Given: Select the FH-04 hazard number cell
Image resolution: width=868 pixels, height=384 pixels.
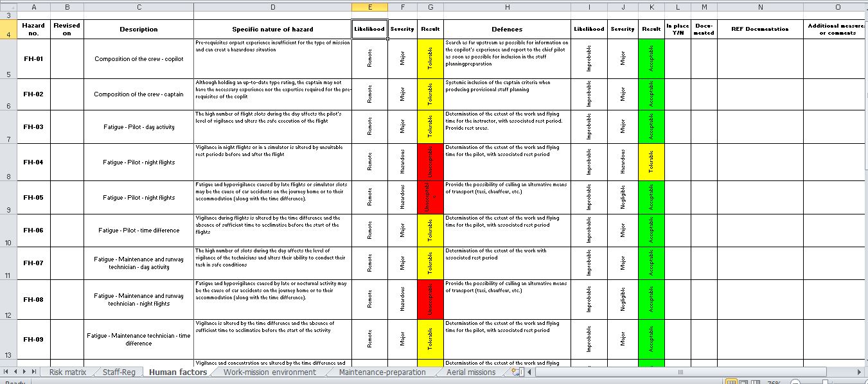Looking at the screenshot, I should point(33,162).
